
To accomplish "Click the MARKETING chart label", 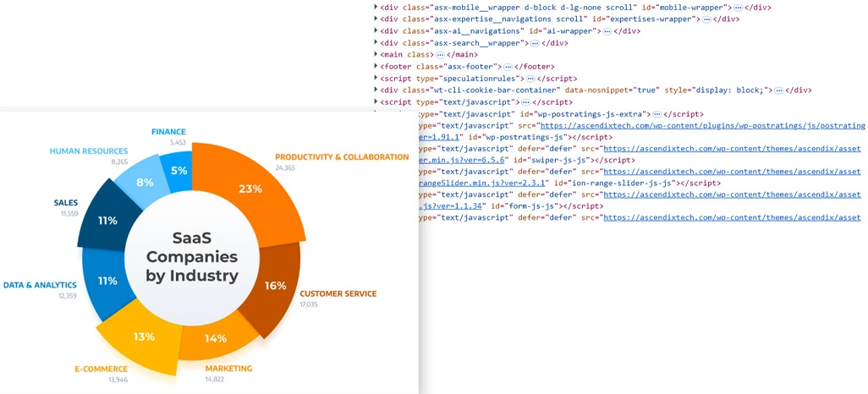I will [x=228, y=369].
